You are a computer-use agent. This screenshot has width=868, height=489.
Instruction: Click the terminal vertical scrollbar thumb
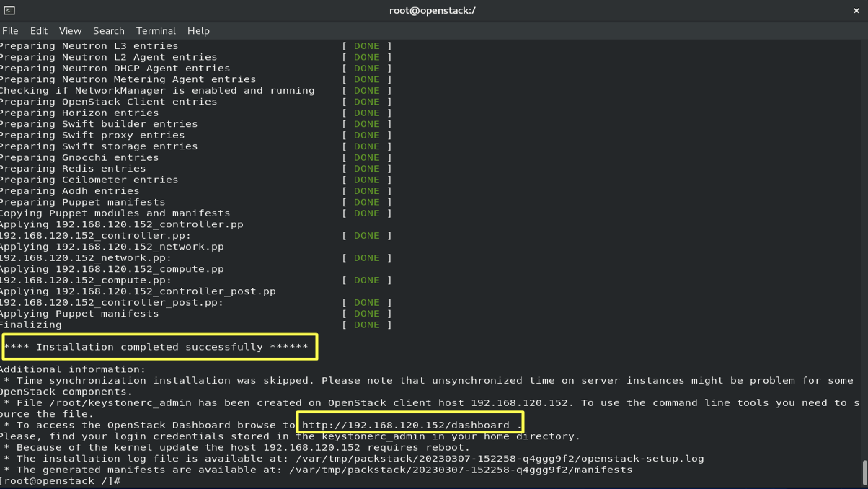864,472
